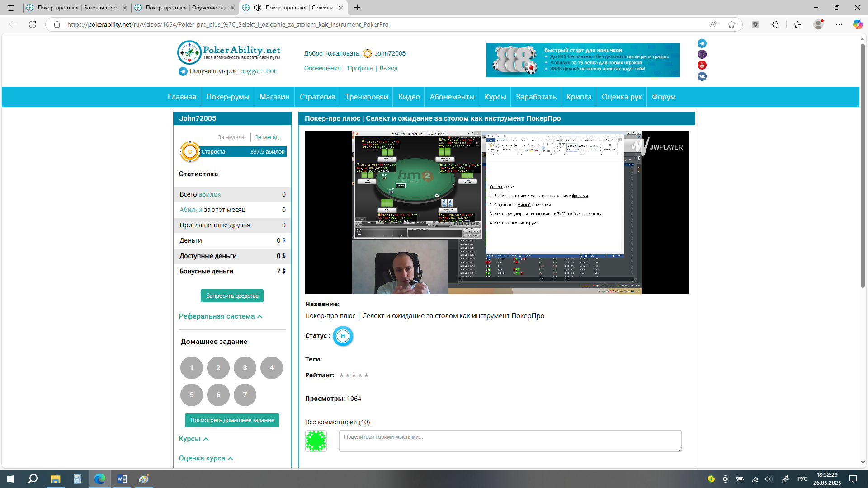
Task: Select homework number 1
Action: pyautogui.click(x=191, y=368)
